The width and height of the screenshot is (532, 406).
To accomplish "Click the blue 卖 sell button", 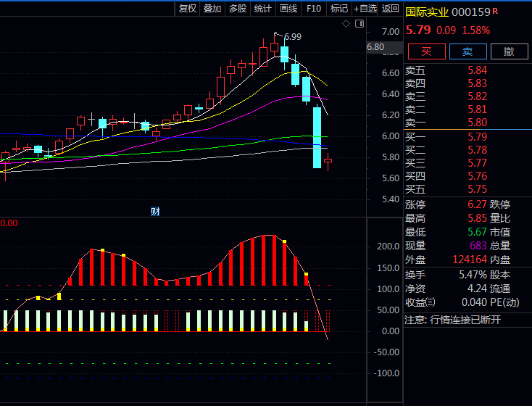I will pyautogui.click(x=468, y=51).
